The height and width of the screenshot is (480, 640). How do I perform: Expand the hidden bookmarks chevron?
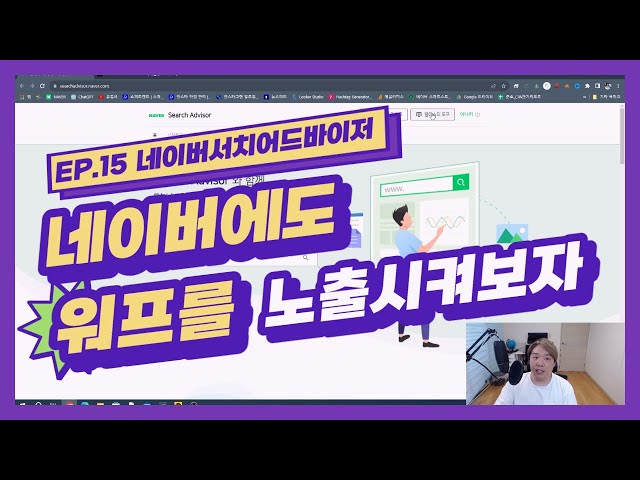click(x=584, y=97)
